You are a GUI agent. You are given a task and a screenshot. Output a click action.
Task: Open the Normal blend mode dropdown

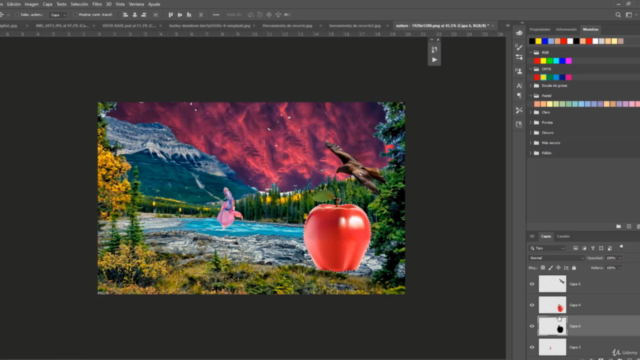coord(557,258)
